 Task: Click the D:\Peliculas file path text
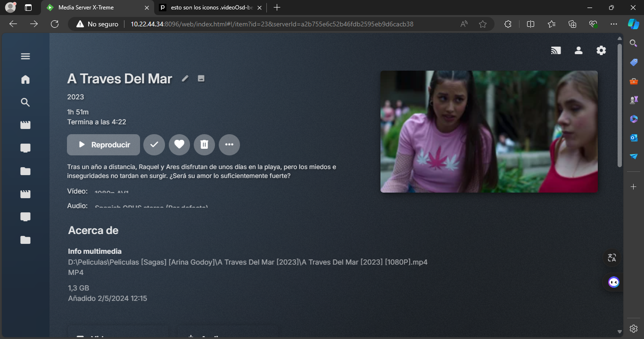point(248,262)
